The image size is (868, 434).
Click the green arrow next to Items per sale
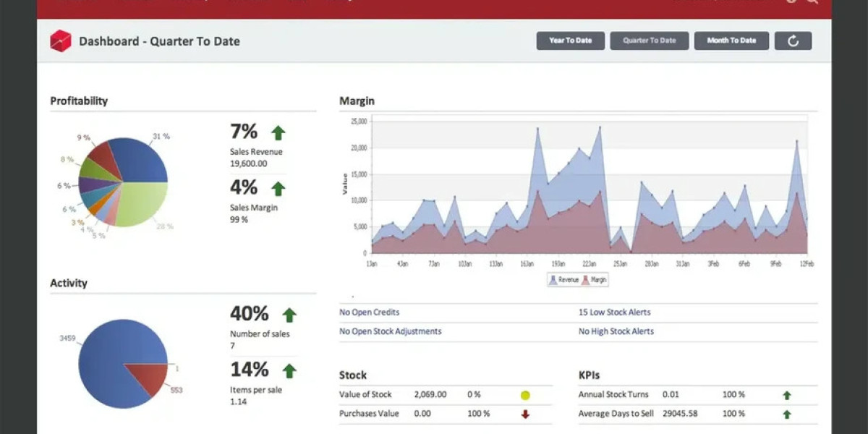(289, 371)
